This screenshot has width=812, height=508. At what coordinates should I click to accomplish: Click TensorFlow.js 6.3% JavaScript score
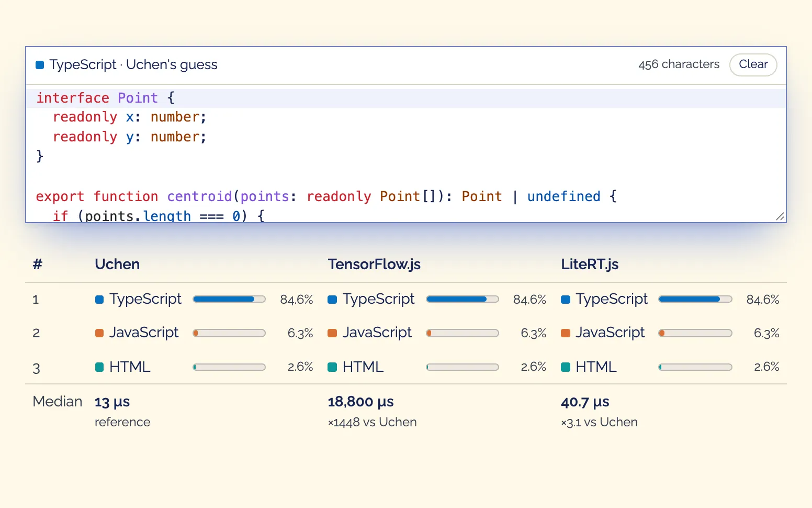pyautogui.click(x=534, y=333)
